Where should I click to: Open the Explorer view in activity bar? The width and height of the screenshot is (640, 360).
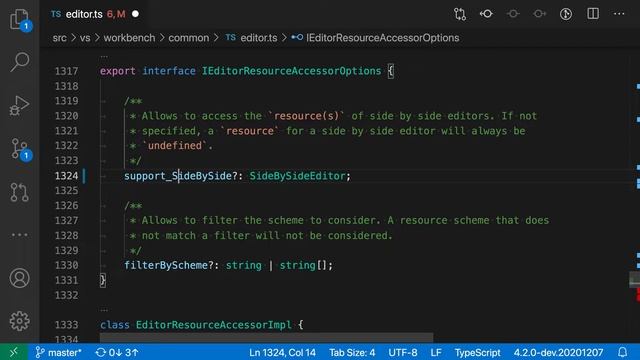pos(20,19)
